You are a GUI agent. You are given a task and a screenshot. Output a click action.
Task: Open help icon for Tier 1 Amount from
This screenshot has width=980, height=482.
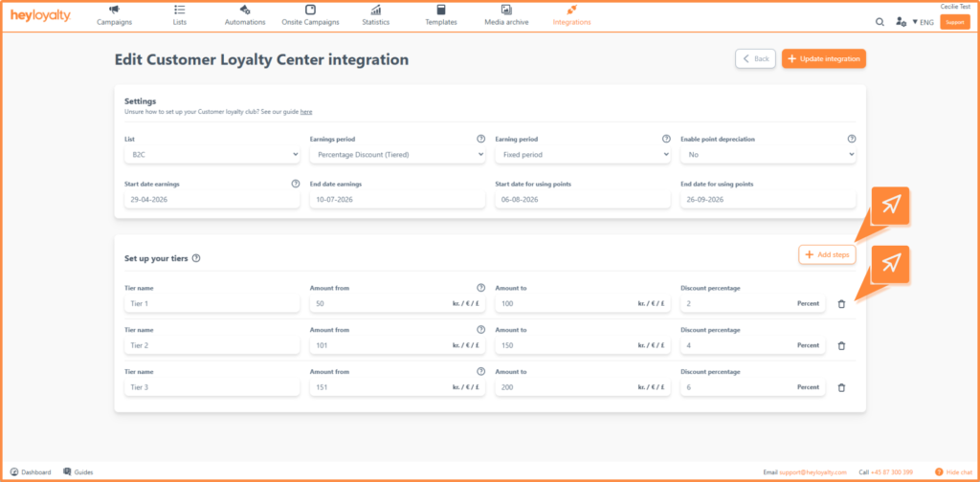(480, 288)
